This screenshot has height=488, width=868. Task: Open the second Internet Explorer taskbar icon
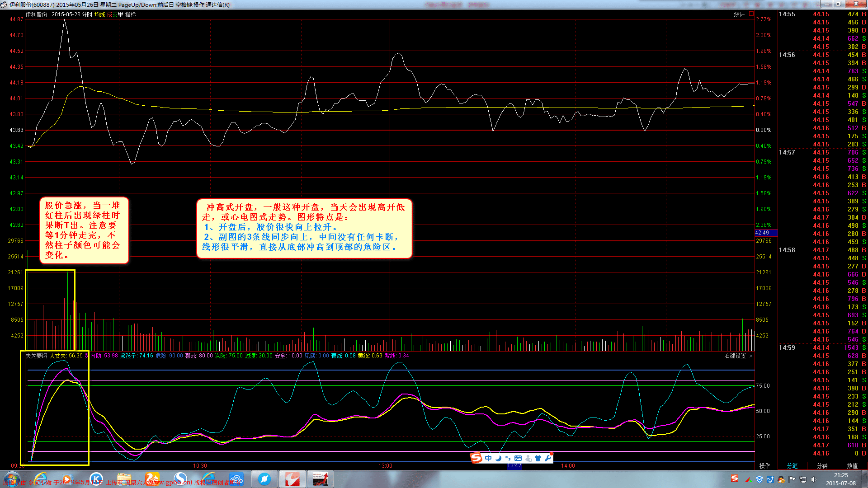pyautogui.click(x=208, y=479)
